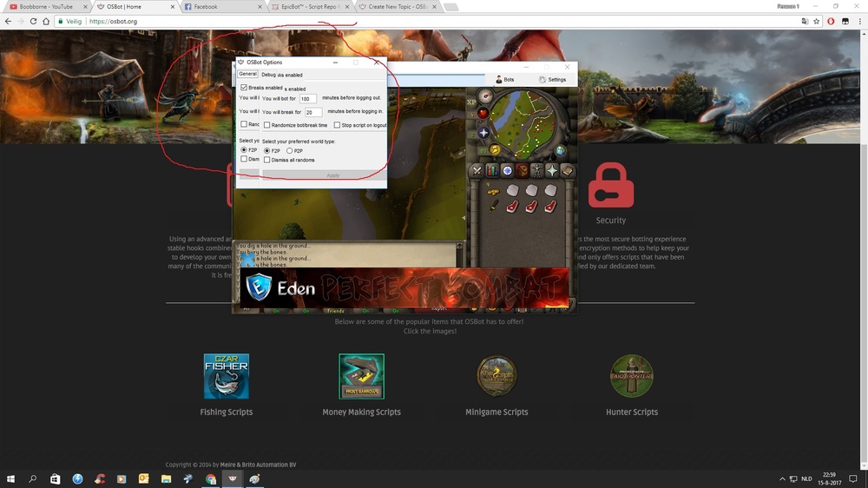
Task: Click the translate page icon in address bar
Action: (805, 21)
